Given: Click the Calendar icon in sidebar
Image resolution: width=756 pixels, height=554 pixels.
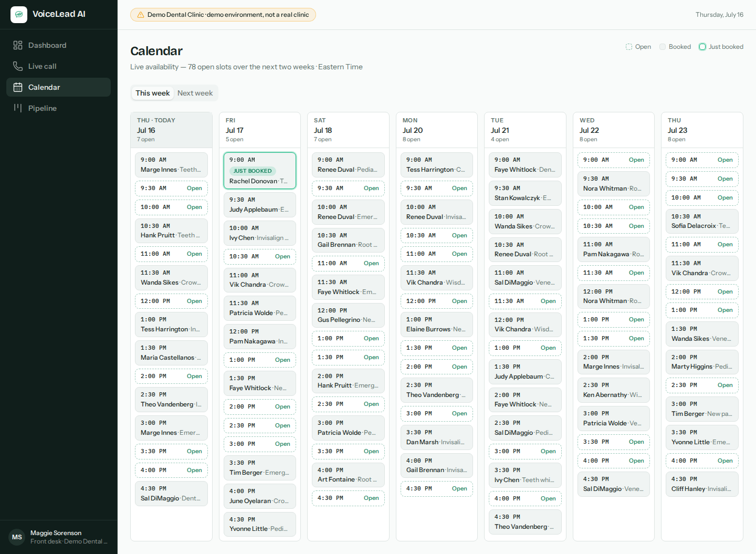Looking at the screenshot, I should 18,87.
